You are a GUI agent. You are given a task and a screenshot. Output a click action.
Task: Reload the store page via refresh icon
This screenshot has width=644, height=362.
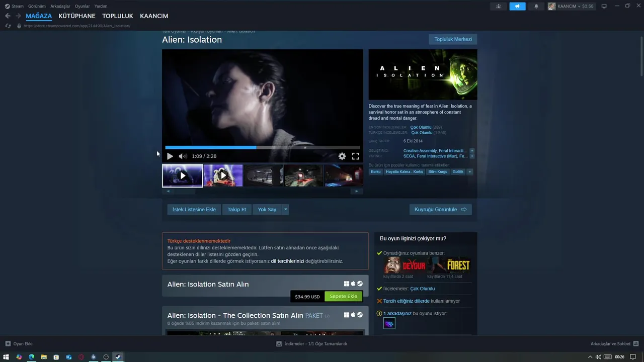(8, 26)
